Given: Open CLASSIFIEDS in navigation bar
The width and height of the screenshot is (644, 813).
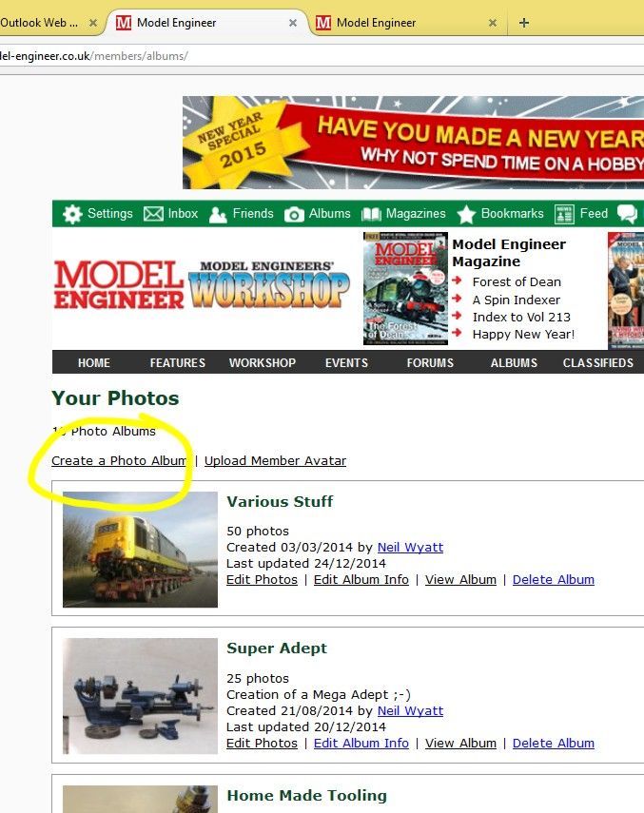Looking at the screenshot, I should 597,362.
